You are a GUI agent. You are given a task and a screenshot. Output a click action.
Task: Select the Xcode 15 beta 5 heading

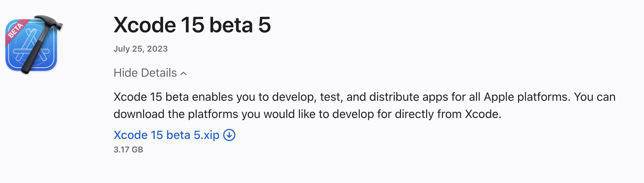point(192,25)
